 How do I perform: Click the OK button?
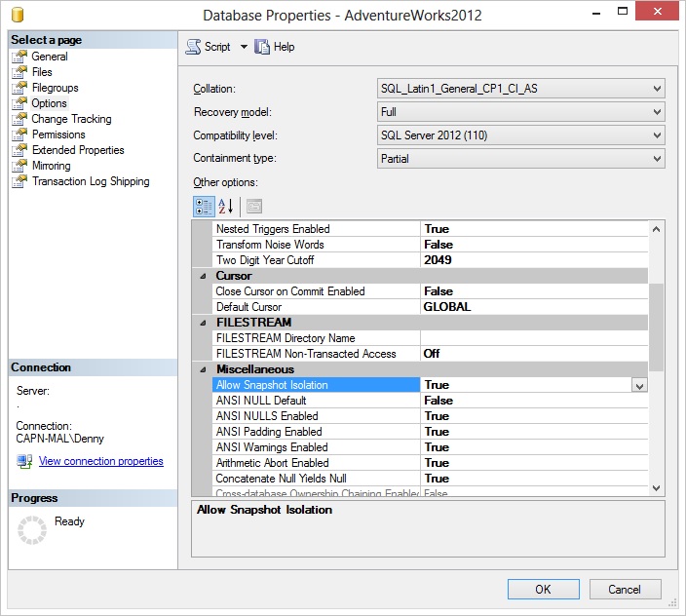click(544, 590)
